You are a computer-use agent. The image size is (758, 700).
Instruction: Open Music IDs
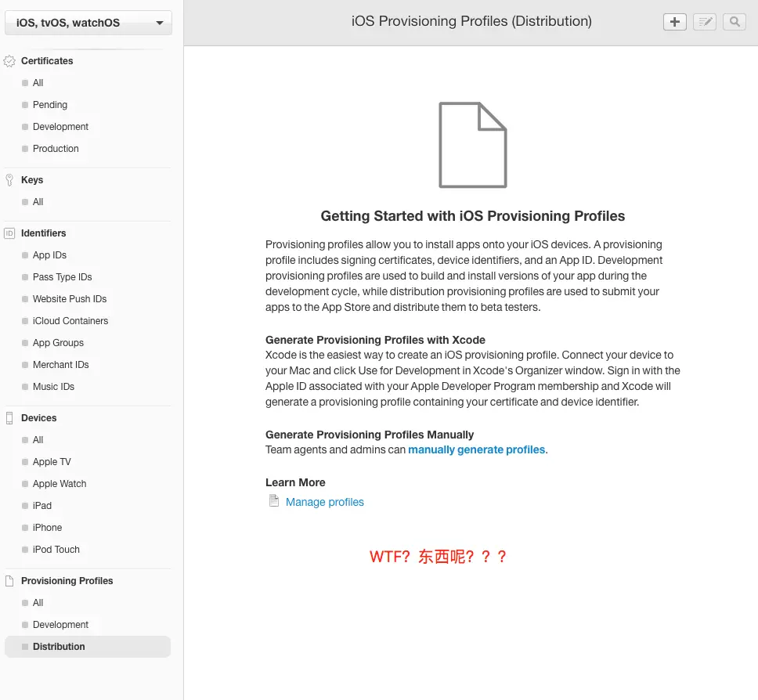pyautogui.click(x=53, y=386)
